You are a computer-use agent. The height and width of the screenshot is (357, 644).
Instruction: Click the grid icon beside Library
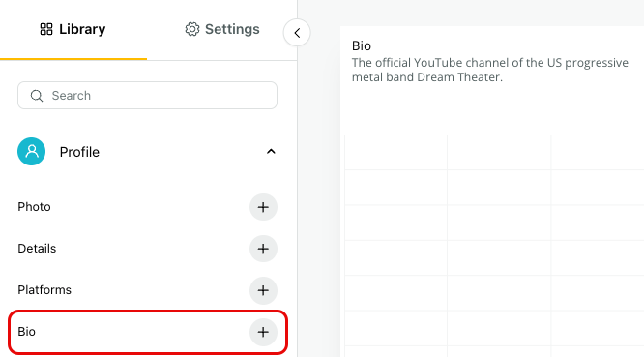pos(46,29)
